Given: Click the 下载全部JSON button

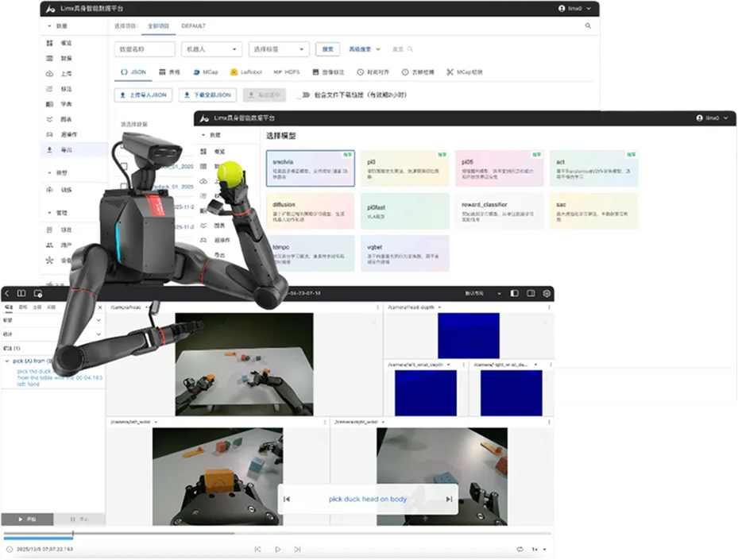Looking at the screenshot, I should (207, 95).
